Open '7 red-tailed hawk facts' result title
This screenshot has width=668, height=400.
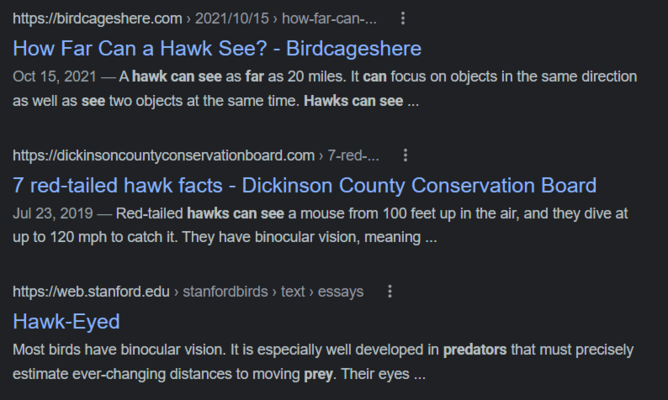[x=305, y=186]
